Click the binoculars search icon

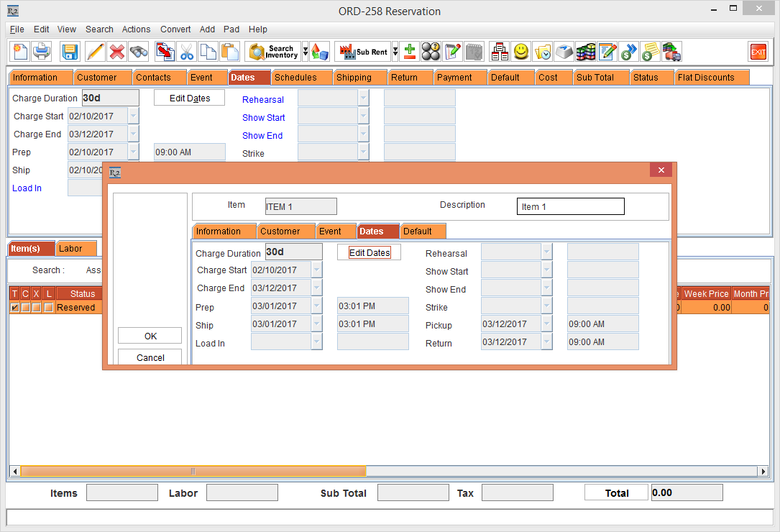point(138,52)
